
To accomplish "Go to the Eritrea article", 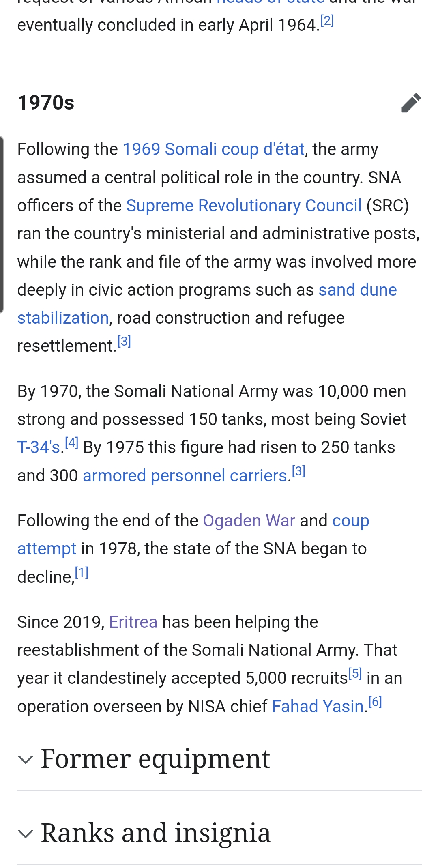I will tap(133, 622).
